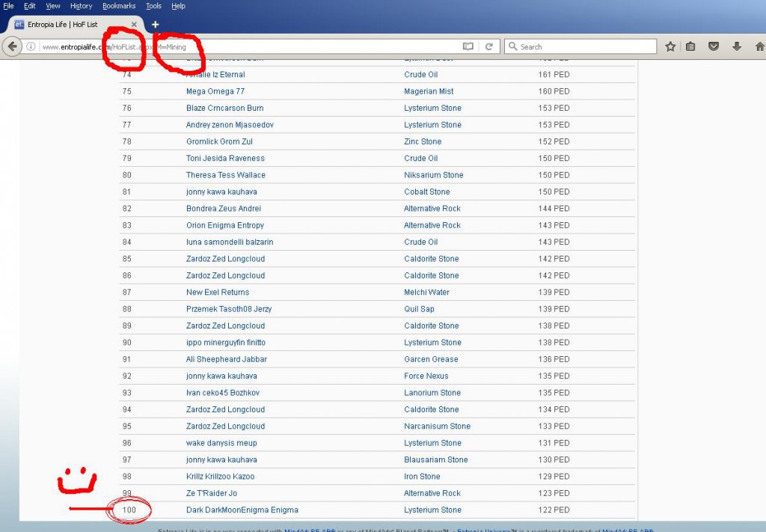The height and width of the screenshot is (532, 766).
Task: Click the 144 PED value
Action: coord(554,209)
